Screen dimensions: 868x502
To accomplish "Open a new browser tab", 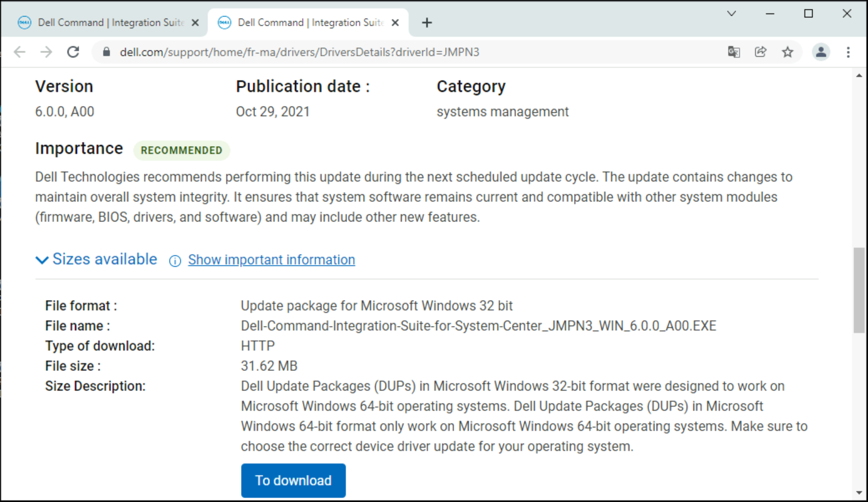I will 427,22.
